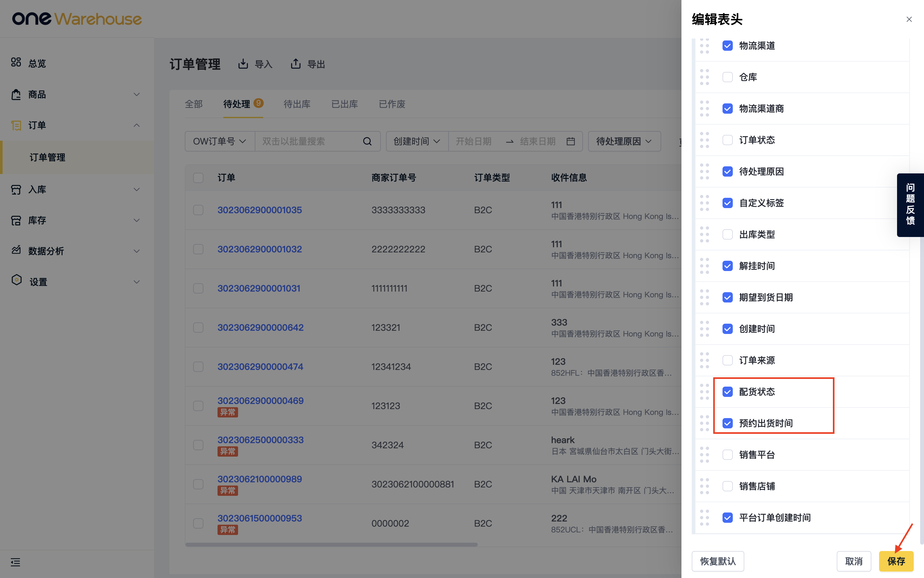Open the OW订单号 search type dropdown
This screenshot has height=578, width=924.
pyautogui.click(x=220, y=141)
